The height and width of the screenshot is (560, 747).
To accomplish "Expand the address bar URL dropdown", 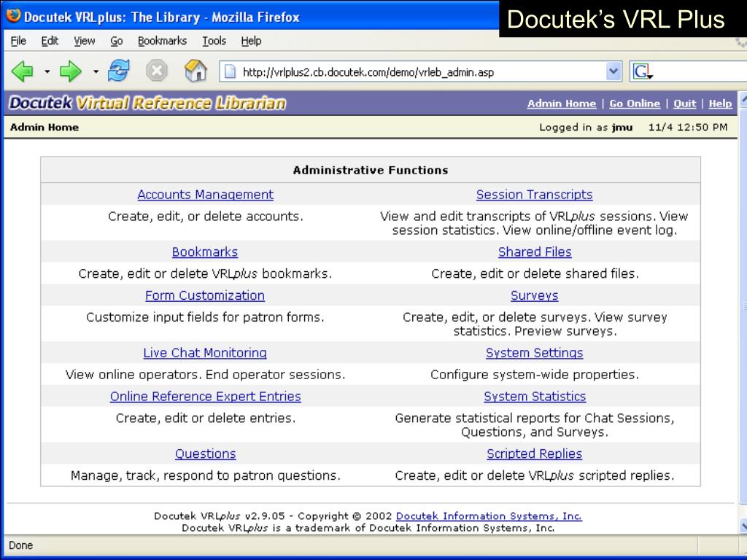I will [613, 72].
